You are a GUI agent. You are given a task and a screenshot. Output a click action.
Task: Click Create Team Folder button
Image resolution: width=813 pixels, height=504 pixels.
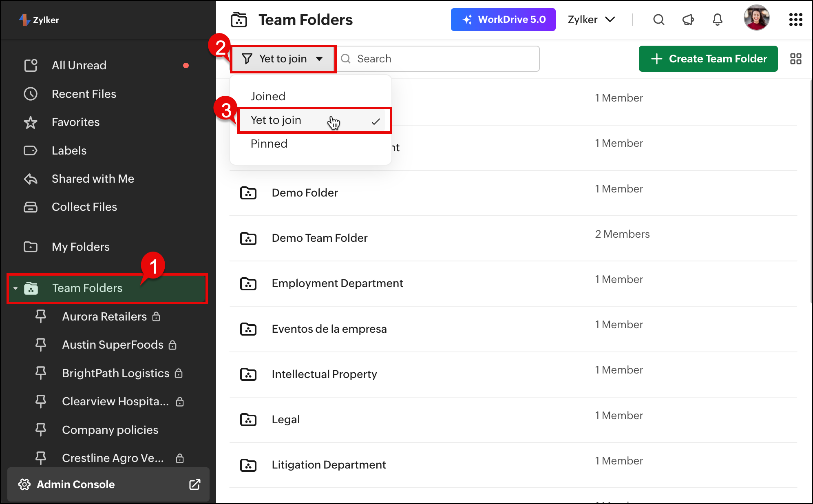[x=708, y=59]
